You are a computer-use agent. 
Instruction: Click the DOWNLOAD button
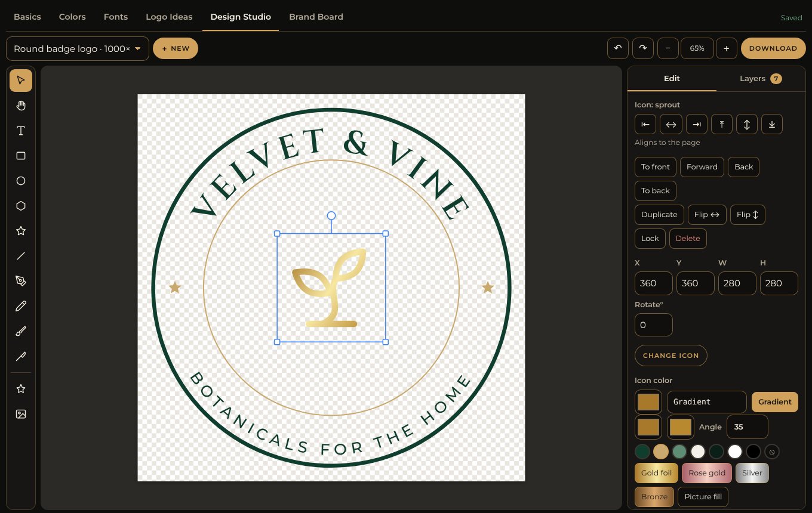(773, 48)
